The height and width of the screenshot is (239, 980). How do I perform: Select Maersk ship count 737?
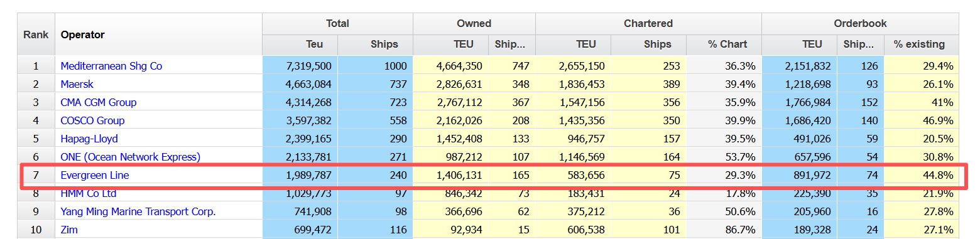pyautogui.click(x=375, y=84)
